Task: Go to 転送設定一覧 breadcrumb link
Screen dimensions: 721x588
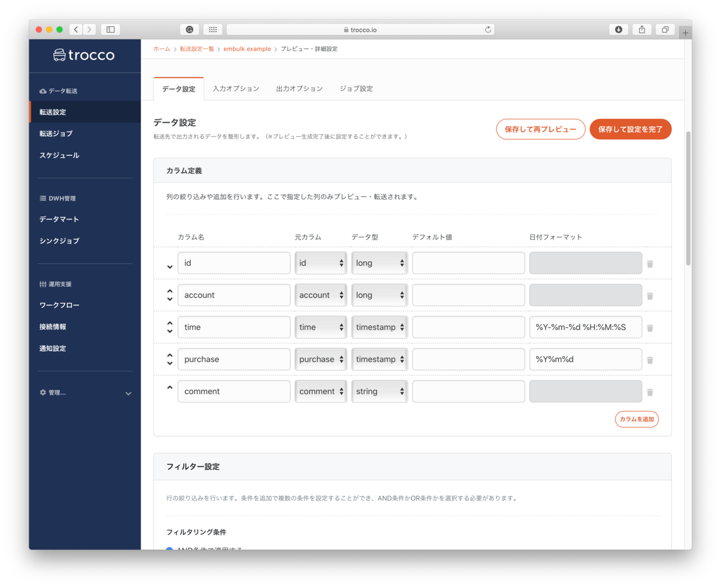Action: click(x=197, y=49)
